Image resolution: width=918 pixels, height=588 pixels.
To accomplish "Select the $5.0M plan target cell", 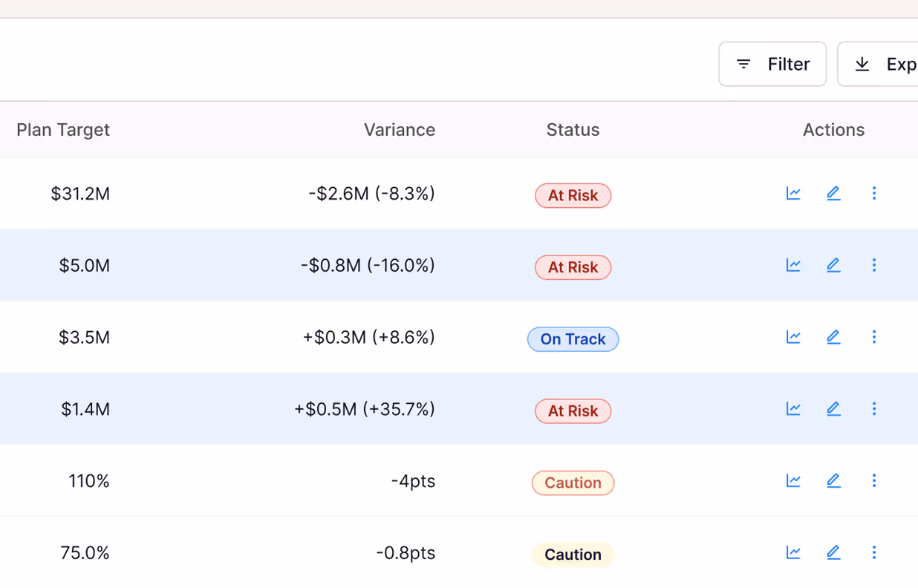I will 85,266.
